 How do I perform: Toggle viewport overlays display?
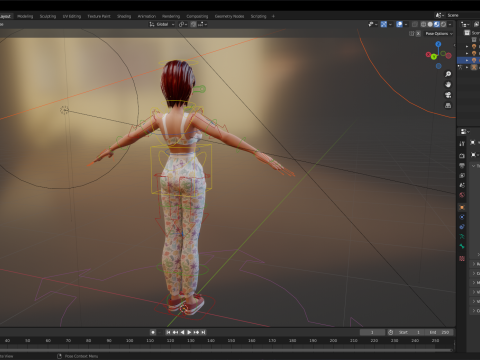click(399, 24)
